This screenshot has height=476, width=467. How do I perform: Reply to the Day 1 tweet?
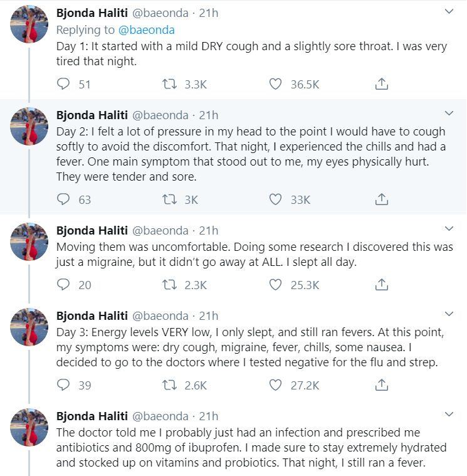pos(63,84)
